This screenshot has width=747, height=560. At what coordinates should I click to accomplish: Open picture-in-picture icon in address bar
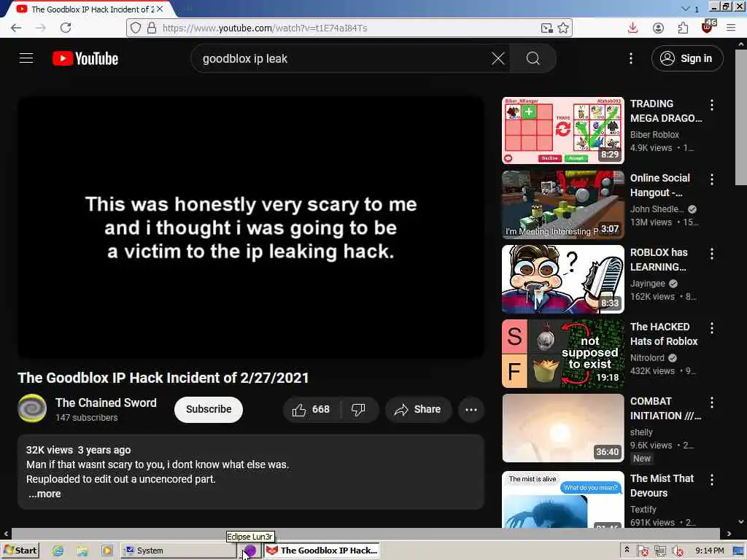click(547, 28)
